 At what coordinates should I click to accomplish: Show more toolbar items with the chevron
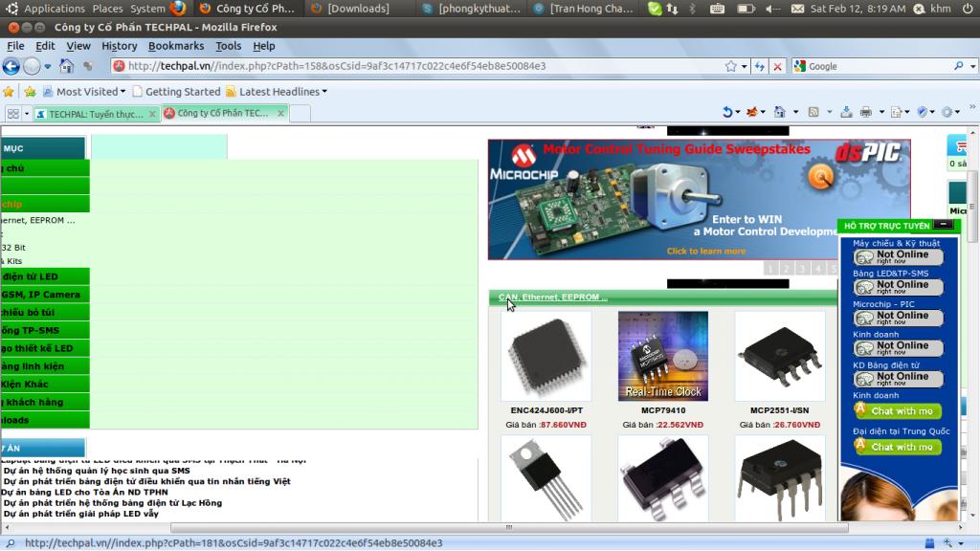(972, 107)
